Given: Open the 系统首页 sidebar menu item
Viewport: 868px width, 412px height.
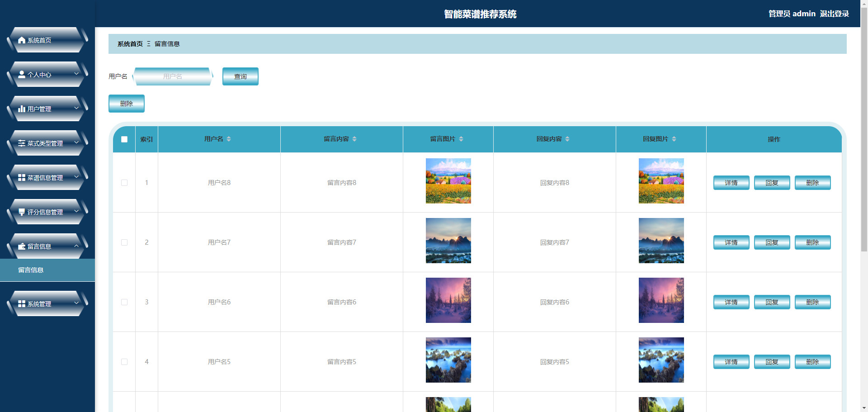Looking at the screenshot, I should pyautogui.click(x=47, y=40).
